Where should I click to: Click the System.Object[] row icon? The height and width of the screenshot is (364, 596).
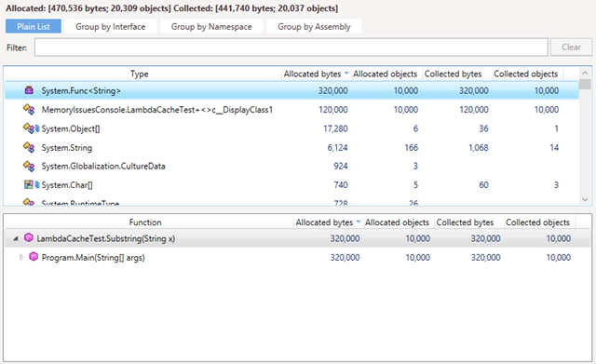[x=31, y=128]
